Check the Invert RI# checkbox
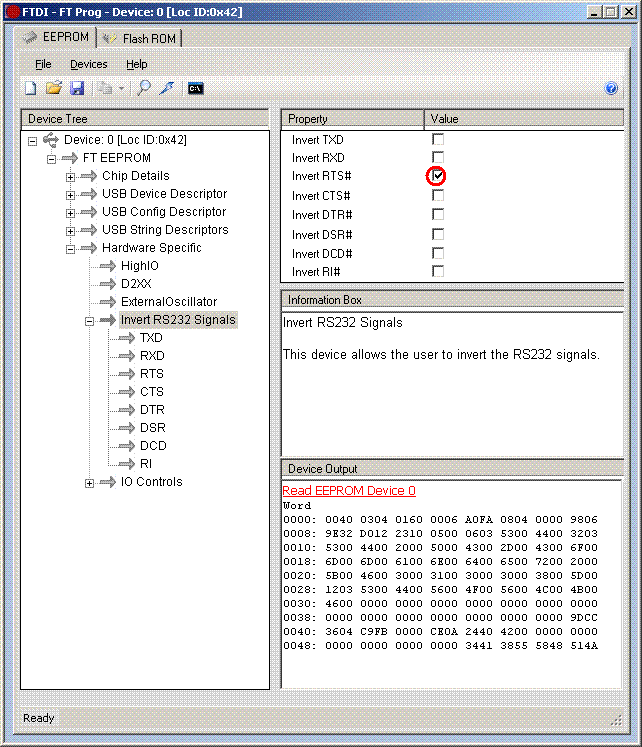Screen dimensions: 642x747 [x=438, y=271]
